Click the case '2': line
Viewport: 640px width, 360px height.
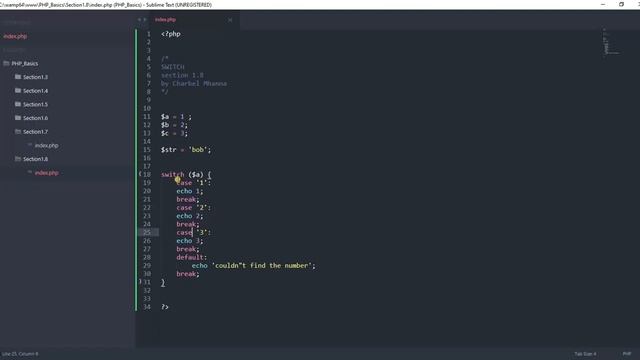point(193,208)
